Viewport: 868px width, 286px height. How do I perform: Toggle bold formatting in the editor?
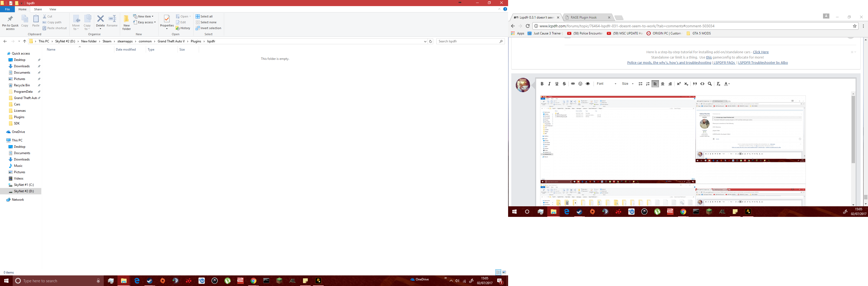pyautogui.click(x=542, y=84)
